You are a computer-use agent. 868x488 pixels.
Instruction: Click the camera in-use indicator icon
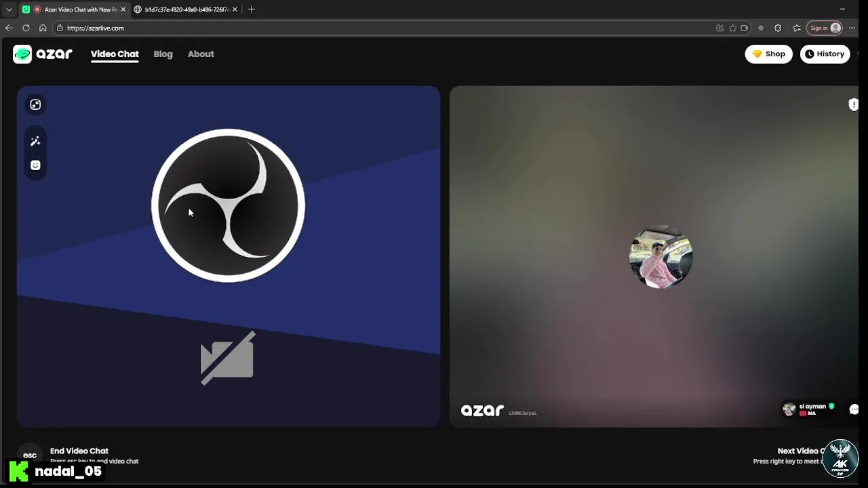pos(744,28)
